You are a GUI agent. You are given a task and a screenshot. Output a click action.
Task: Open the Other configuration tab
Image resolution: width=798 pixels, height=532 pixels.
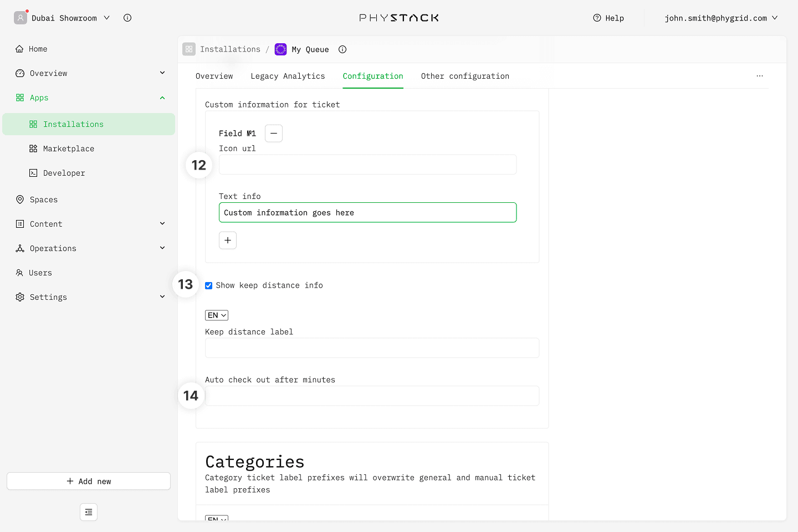465,76
